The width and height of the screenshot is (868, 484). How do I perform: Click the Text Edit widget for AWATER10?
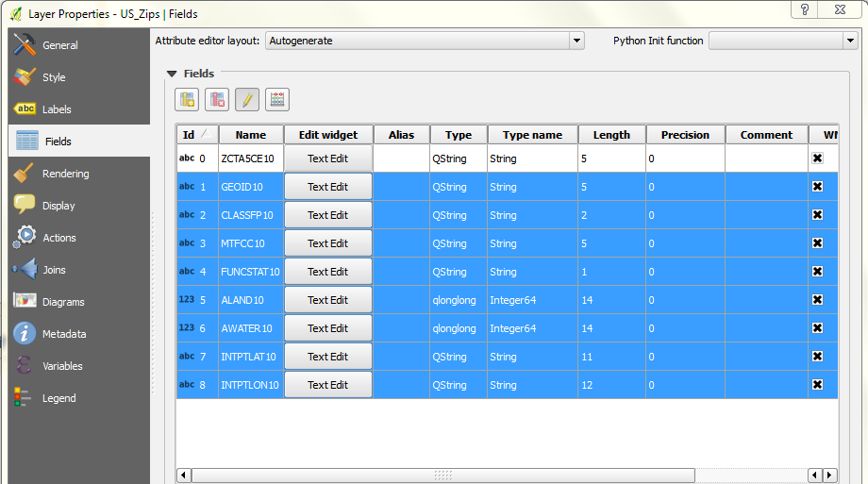pos(327,327)
